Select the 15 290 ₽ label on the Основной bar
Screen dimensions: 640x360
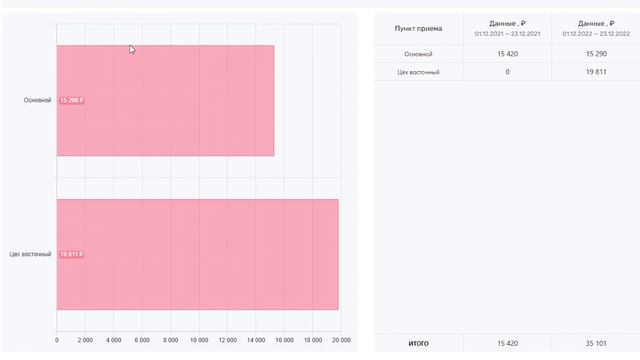pos(72,100)
